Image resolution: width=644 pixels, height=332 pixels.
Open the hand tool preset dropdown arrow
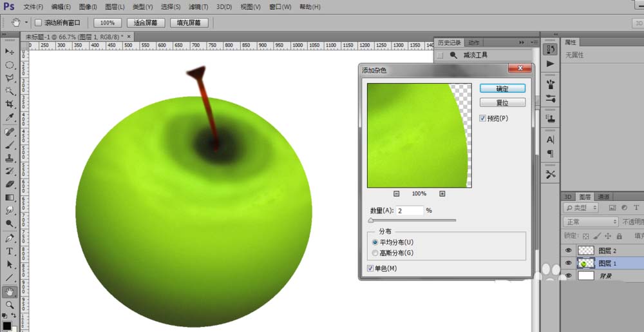[x=26, y=22]
